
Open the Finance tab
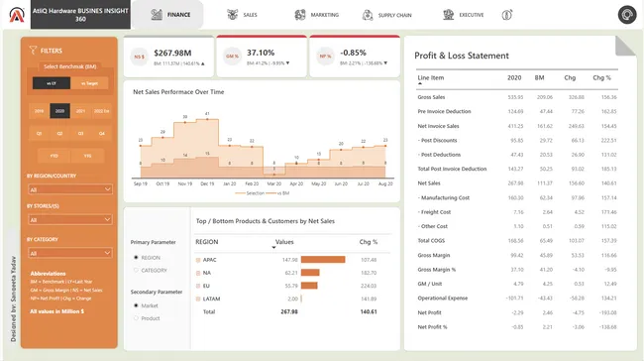pyautogui.click(x=167, y=15)
